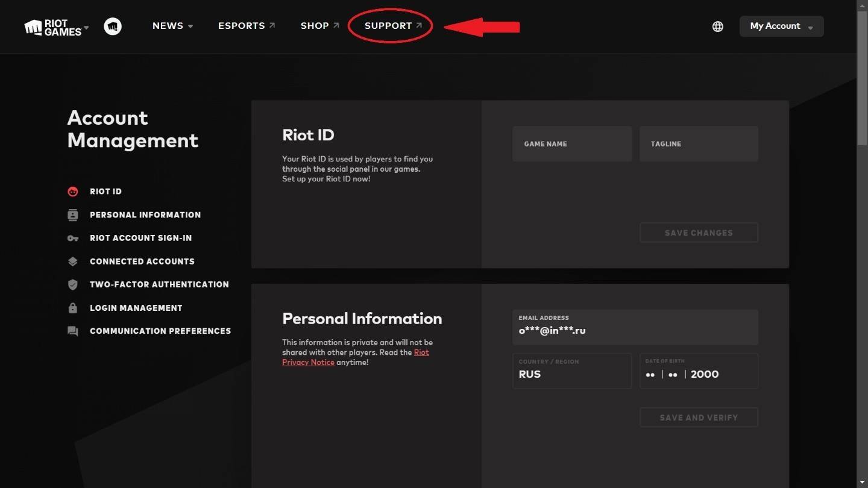This screenshot has width=868, height=488.
Task: Click the Save and Verify button
Action: (698, 417)
